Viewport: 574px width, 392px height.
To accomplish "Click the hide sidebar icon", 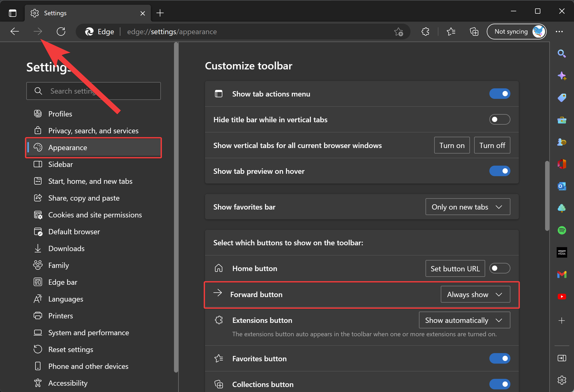I will (x=562, y=358).
